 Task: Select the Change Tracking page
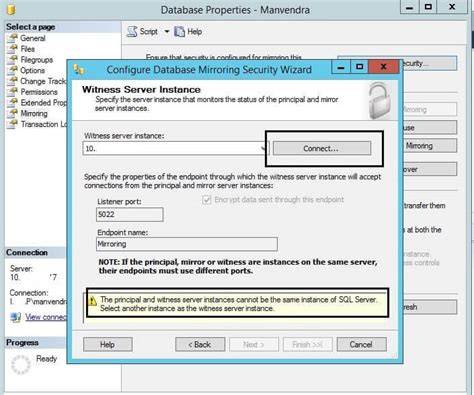coord(43,81)
